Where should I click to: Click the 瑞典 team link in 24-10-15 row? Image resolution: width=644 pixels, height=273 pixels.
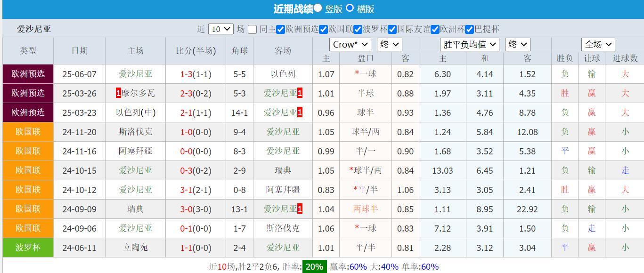[x=282, y=170]
